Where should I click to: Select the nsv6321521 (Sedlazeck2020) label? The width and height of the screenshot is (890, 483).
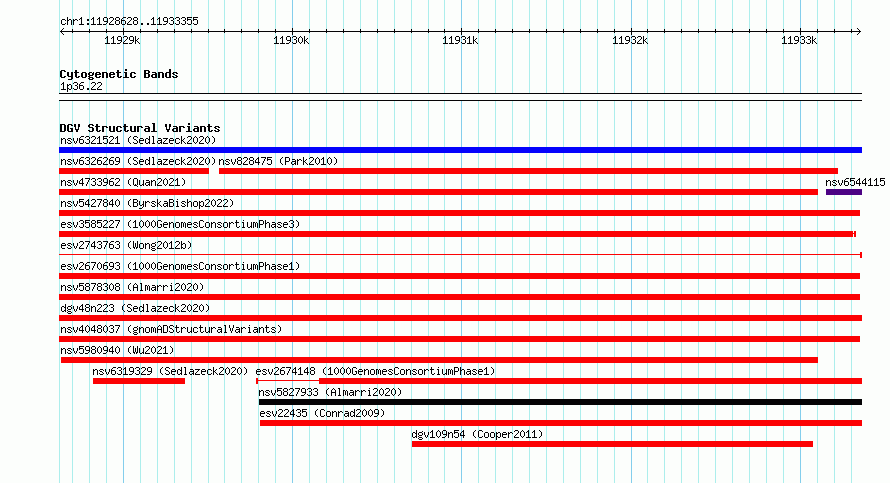pos(138,140)
